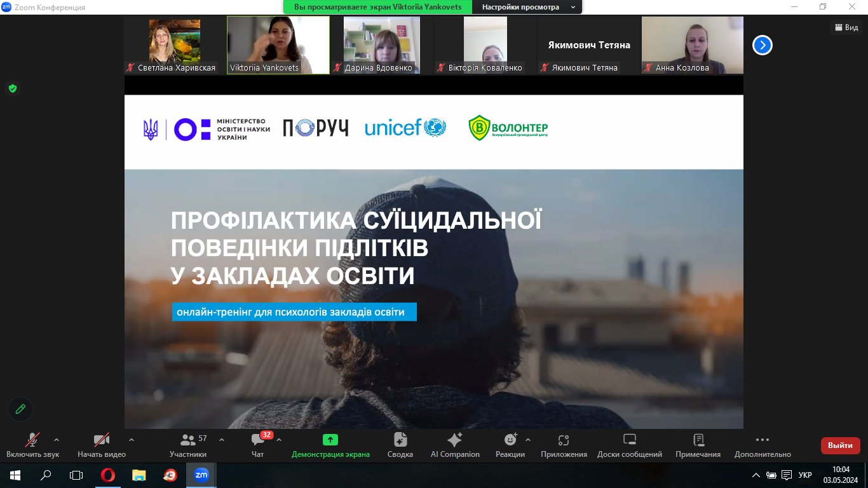
Task: Open Дополнительно more options menu
Action: tap(763, 440)
